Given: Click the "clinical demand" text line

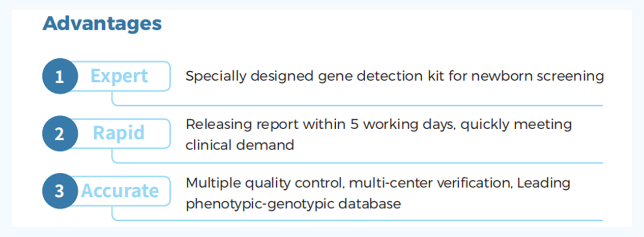Looking at the screenshot, I should coord(240,145).
